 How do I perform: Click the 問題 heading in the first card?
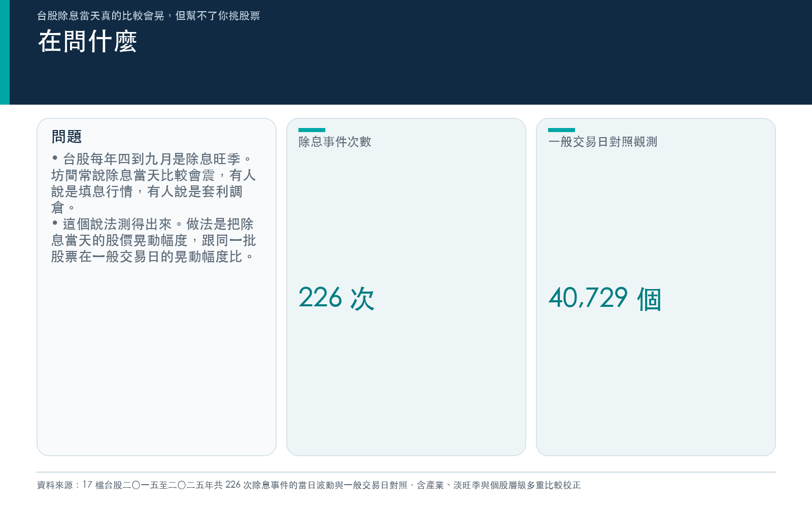pyautogui.click(x=66, y=137)
